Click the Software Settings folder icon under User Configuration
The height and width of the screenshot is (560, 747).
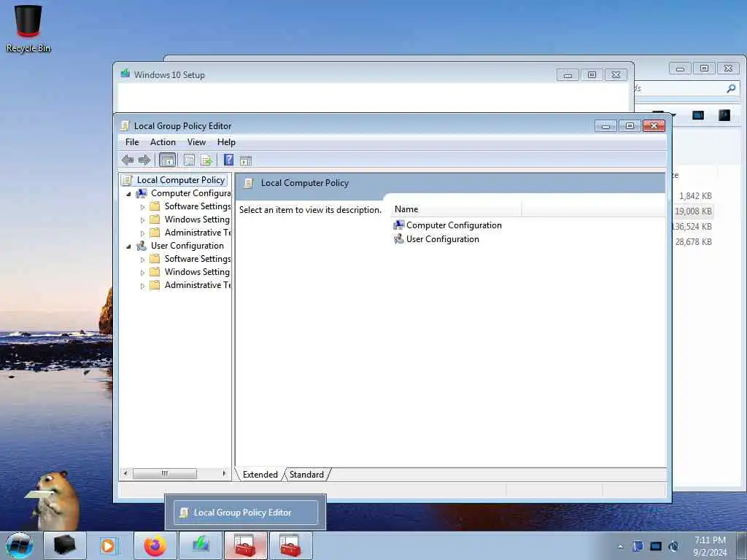155,259
